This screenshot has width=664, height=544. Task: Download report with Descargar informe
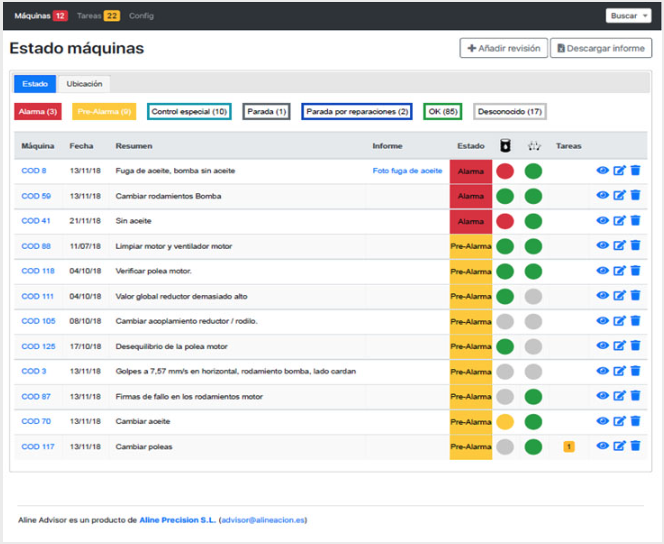pyautogui.click(x=601, y=48)
